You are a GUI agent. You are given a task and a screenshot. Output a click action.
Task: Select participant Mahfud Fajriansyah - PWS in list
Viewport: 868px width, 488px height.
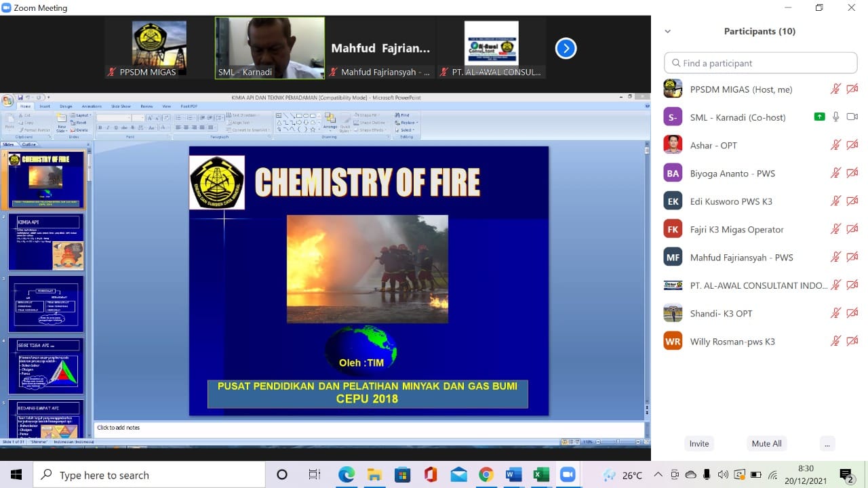coord(759,258)
